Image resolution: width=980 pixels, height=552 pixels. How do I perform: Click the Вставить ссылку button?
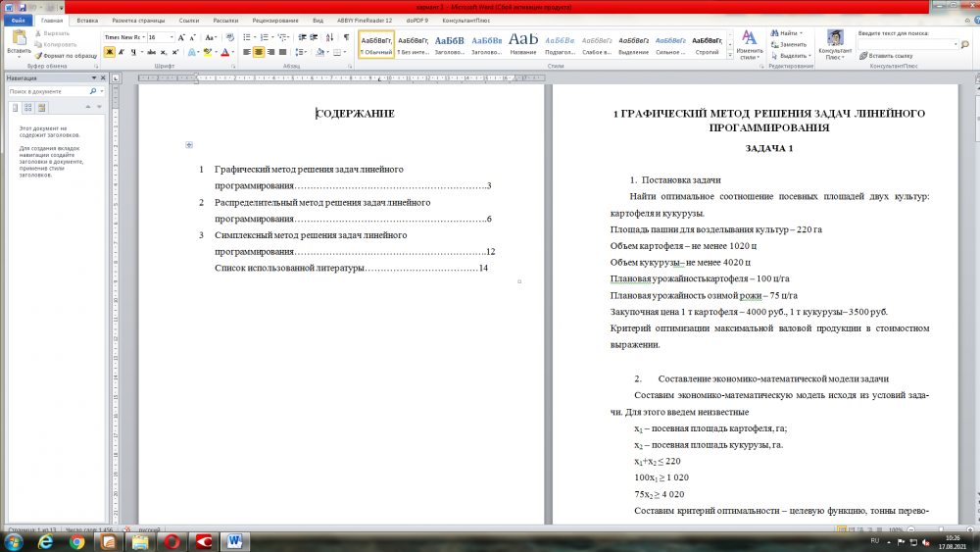click(890, 56)
